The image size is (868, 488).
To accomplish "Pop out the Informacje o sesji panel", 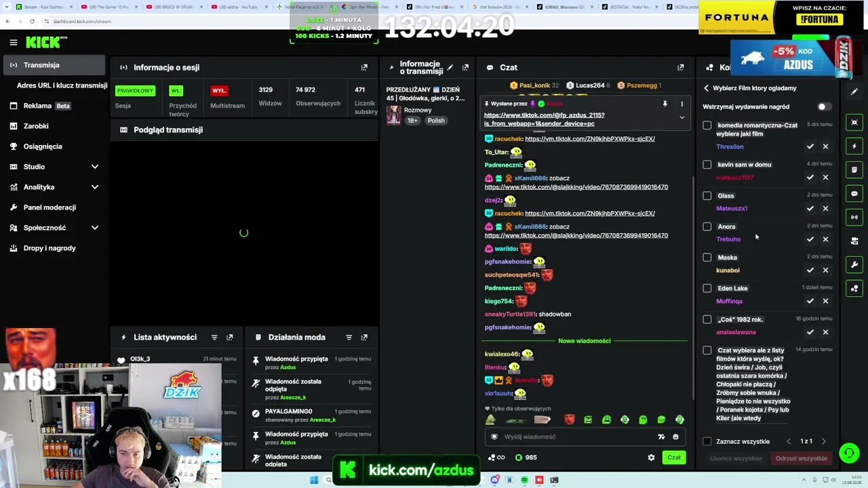I will tap(364, 68).
